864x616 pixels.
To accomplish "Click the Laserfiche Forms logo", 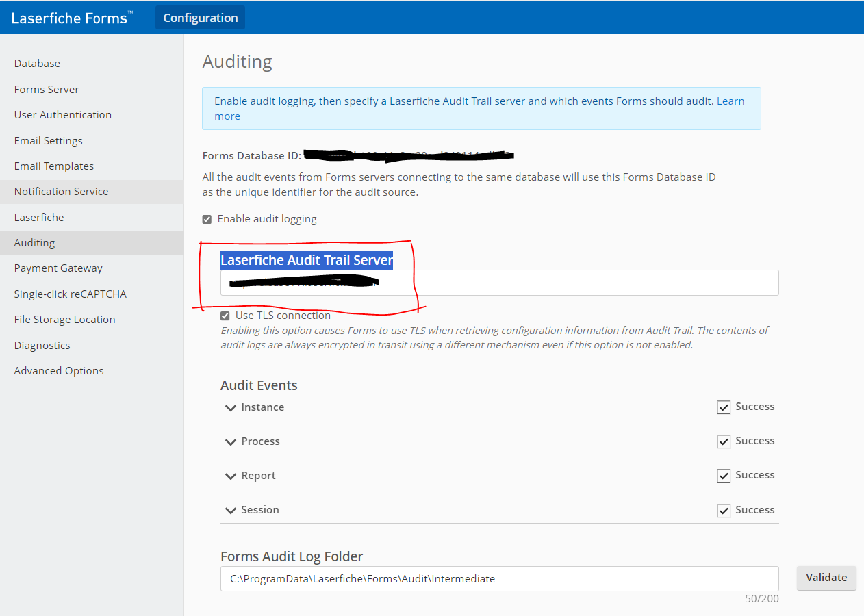I will point(72,18).
